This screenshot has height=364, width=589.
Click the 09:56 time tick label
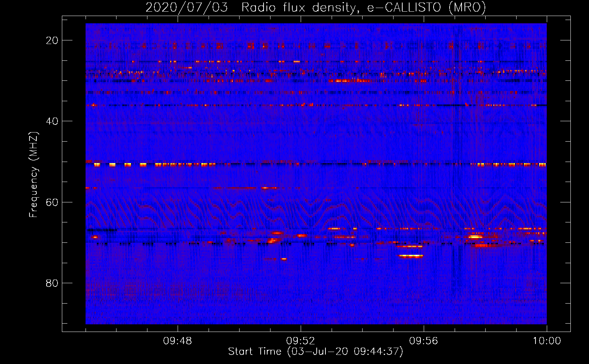pyautogui.click(x=424, y=341)
